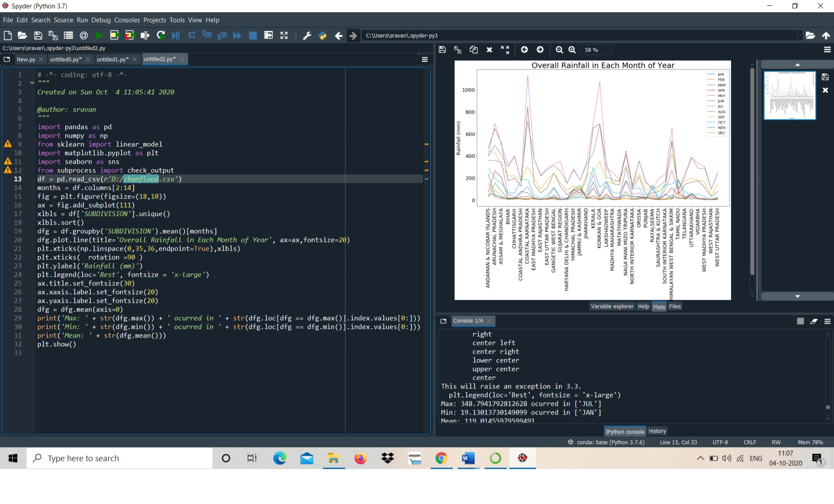Open Chrome from the Windows taskbar

(x=441, y=458)
